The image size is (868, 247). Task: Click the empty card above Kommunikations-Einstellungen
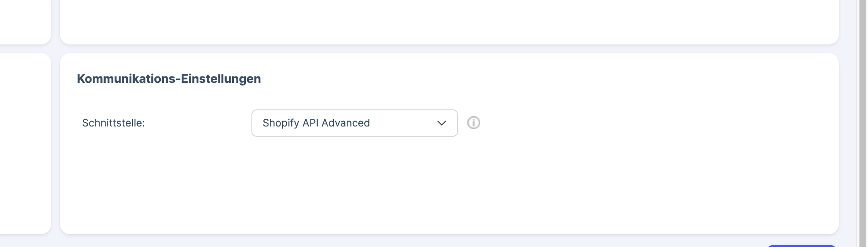(449, 21)
